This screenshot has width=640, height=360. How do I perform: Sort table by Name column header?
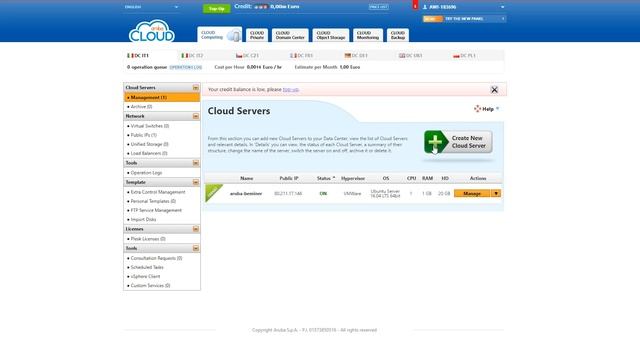click(x=247, y=178)
